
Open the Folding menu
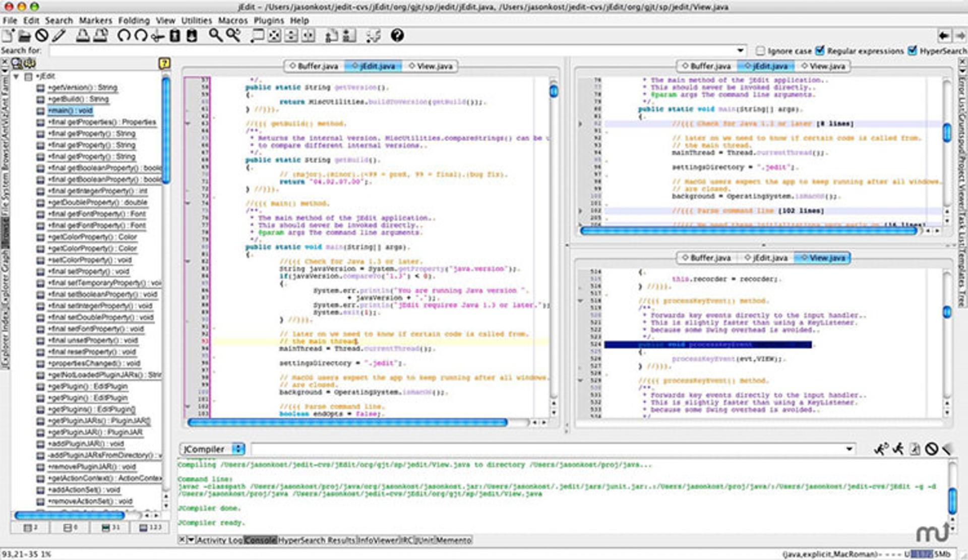coord(134,21)
